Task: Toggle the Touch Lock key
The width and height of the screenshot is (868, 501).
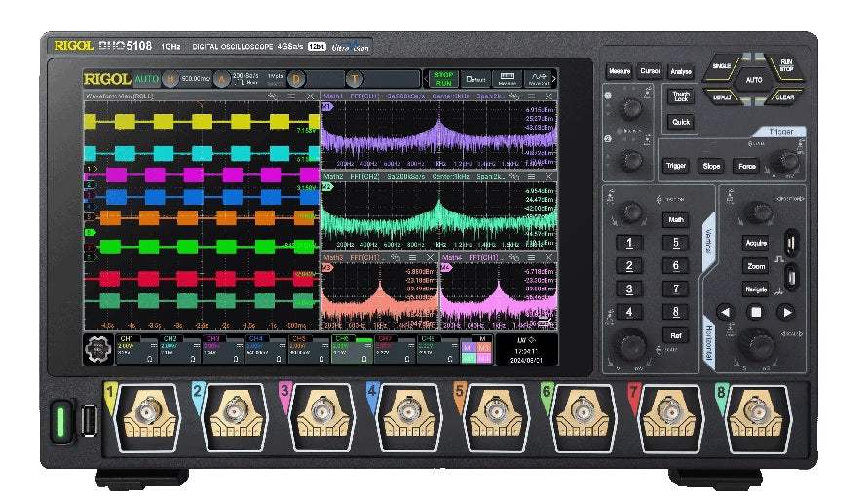Action: click(x=681, y=96)
